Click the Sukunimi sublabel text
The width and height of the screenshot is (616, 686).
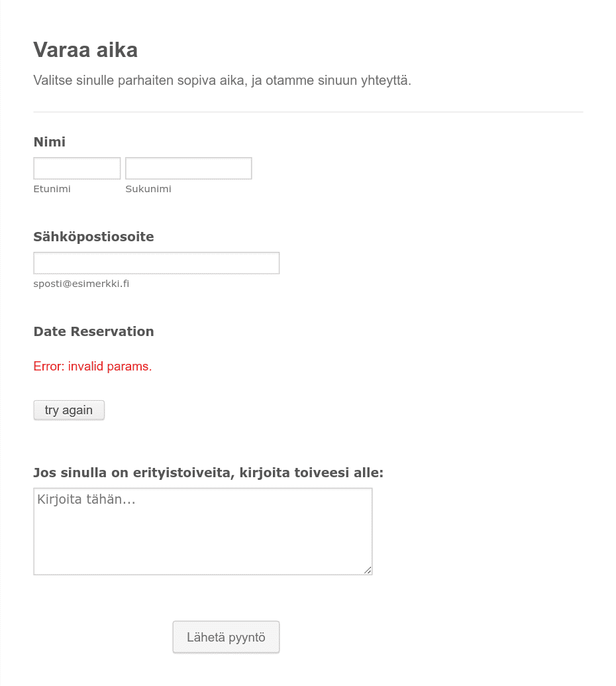click(148, 189)
